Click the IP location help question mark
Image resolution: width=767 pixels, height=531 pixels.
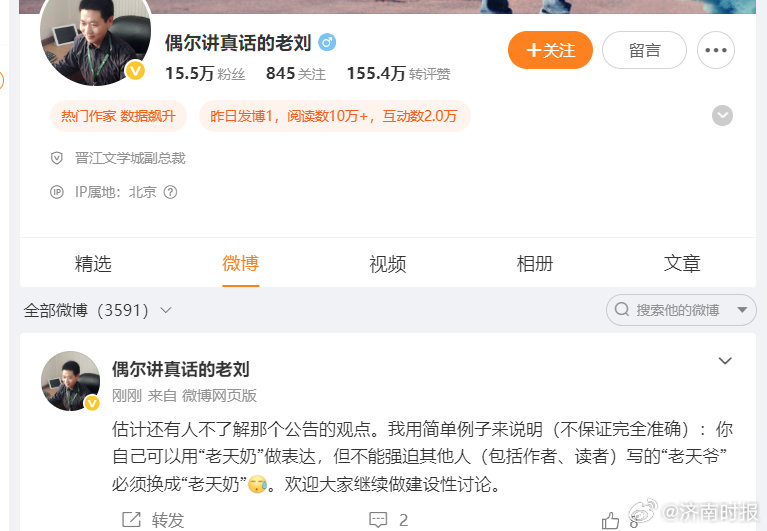point(170,192)
